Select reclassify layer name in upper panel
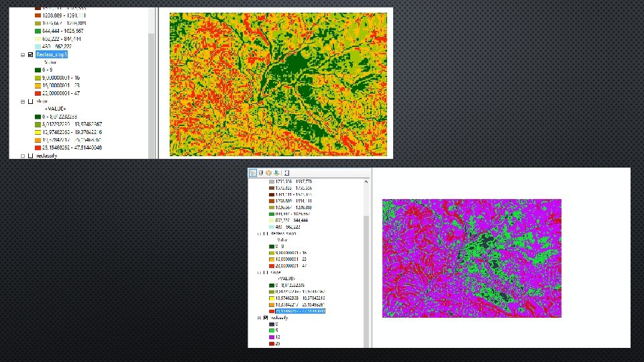 tap(46, 156)
